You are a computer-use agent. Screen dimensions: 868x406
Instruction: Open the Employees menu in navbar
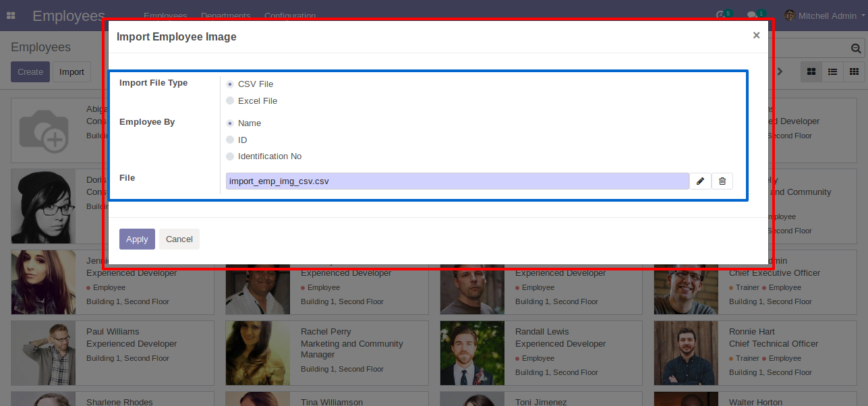(165, 16)
